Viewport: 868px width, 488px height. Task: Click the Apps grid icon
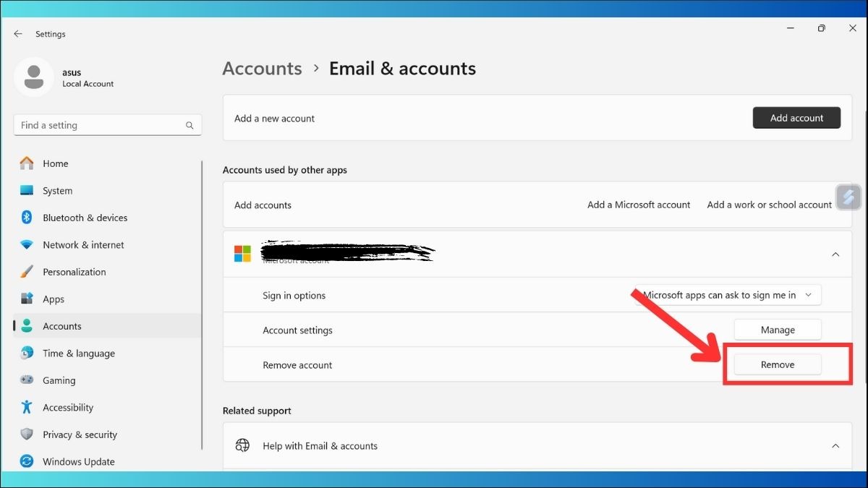click(x=27, y=299)
